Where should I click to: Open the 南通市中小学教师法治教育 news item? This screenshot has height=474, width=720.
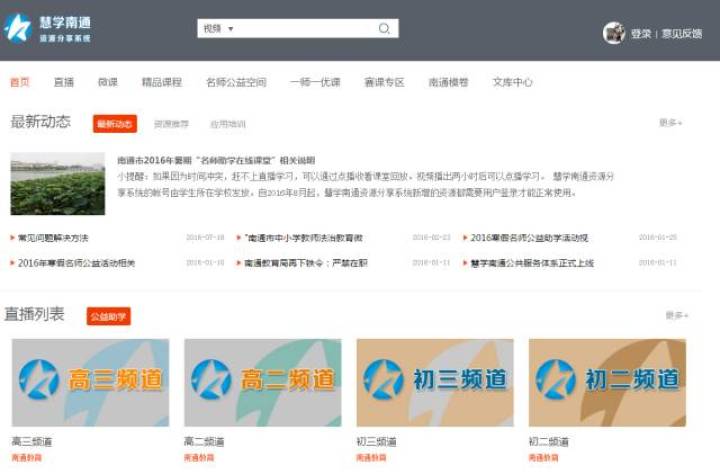click(304, 238)
